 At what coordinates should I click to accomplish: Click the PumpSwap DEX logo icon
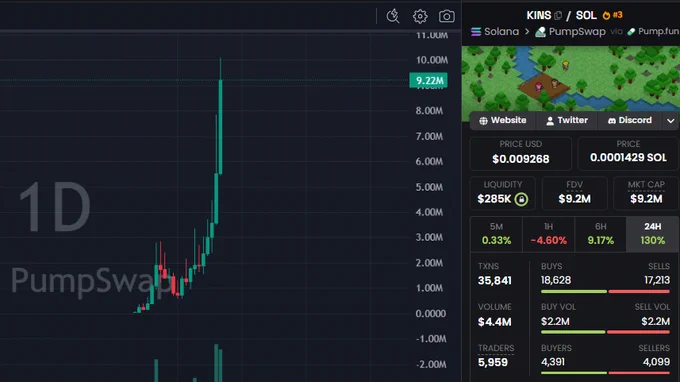(540, 32)
